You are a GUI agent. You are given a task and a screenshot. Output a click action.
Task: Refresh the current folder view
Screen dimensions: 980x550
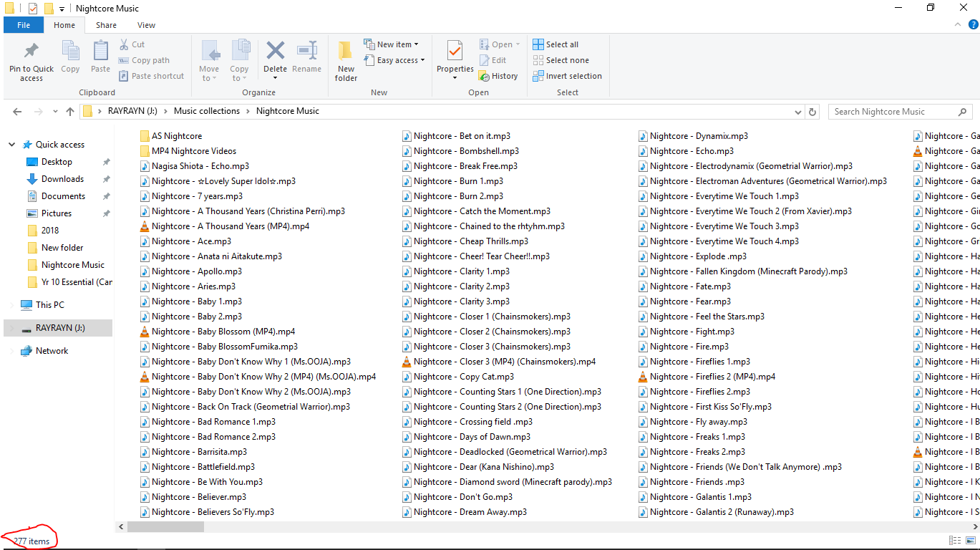pyautogui.click(x=812, y=112)
